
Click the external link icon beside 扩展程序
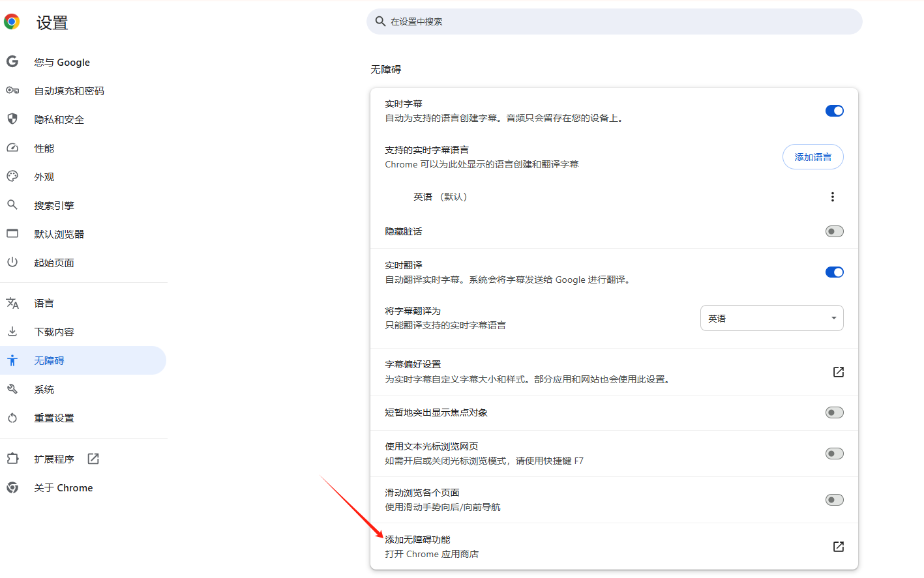[93, 459]
